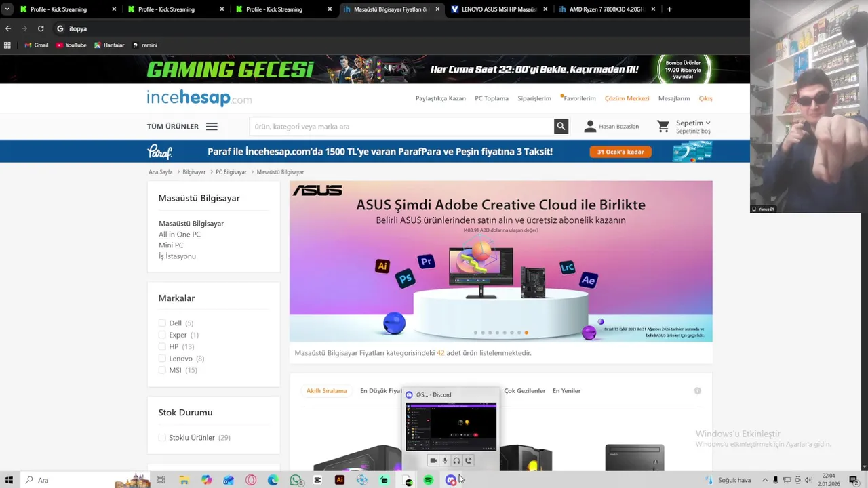This screenshot has height=488, width=868.
Task: Open Outlook from the taskbar
Action: click(x=229, y=480)
